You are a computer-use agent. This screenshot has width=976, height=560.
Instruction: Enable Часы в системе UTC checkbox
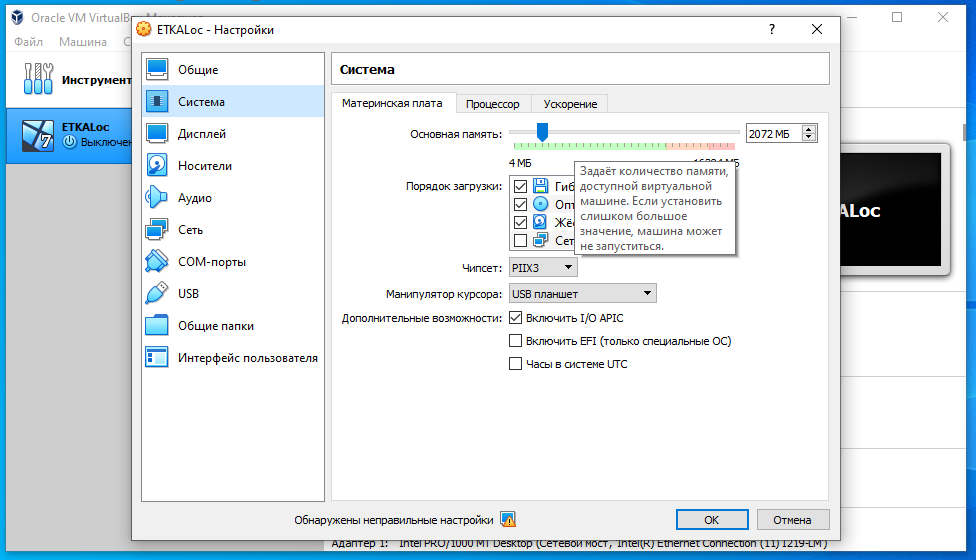click(x=515, y=364)
